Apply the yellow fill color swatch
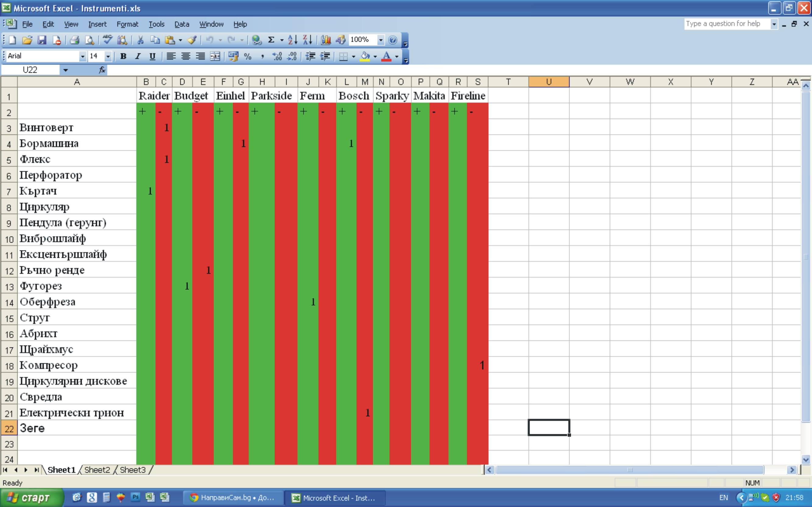The width and height of the screenshot is (812, 507). pos(365,56)
